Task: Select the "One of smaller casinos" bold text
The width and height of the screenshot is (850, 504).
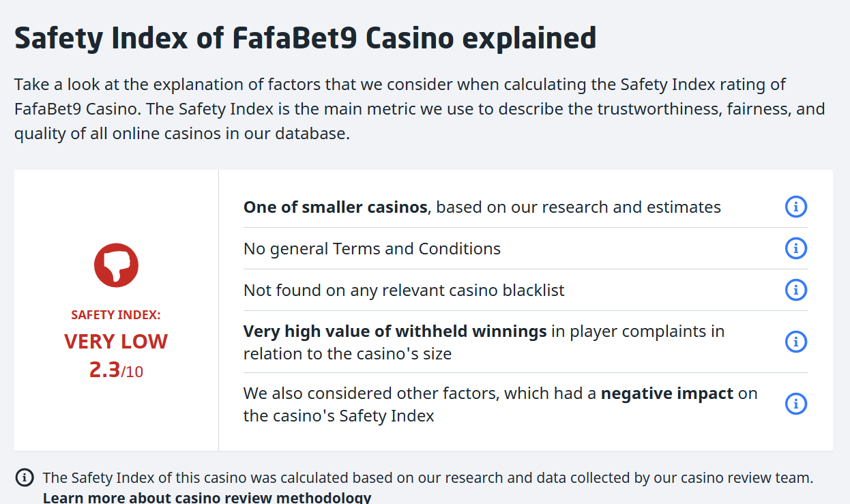Action: 335,207
